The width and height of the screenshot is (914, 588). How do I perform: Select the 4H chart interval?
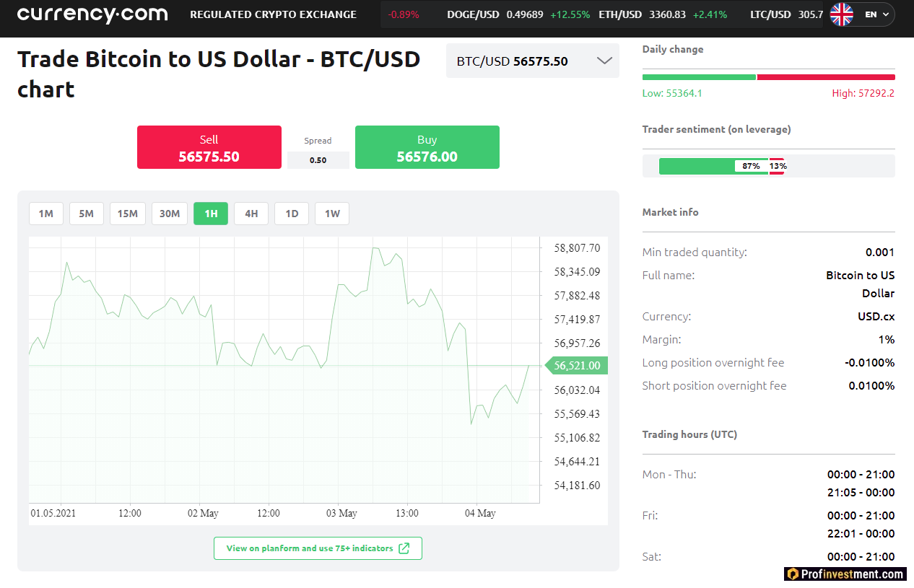[251, 214]
